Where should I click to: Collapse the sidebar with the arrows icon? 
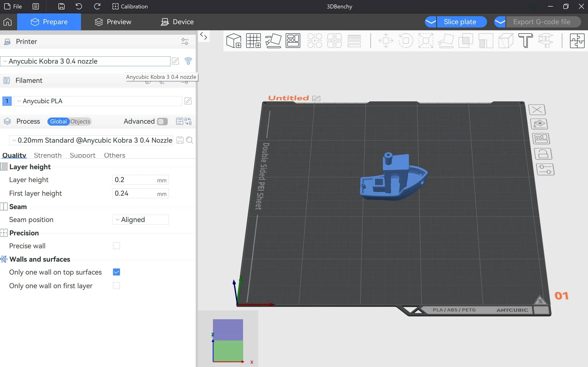click(x=204, y=36)
